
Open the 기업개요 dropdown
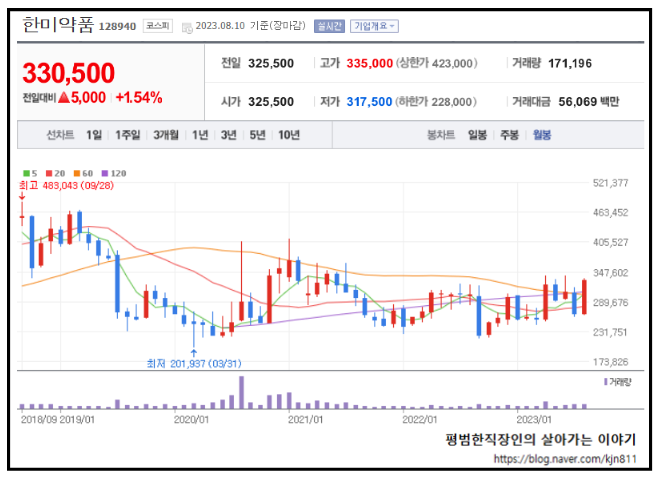(374, 26)
